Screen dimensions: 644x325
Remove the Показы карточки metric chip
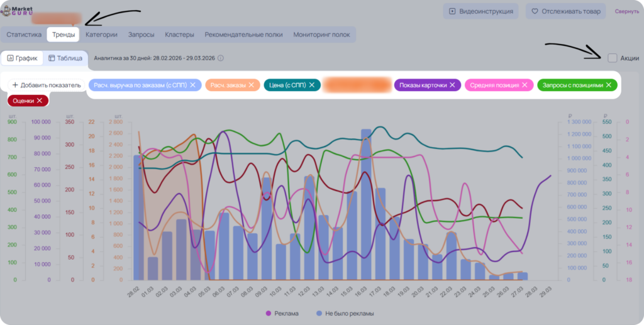(452, 85)
